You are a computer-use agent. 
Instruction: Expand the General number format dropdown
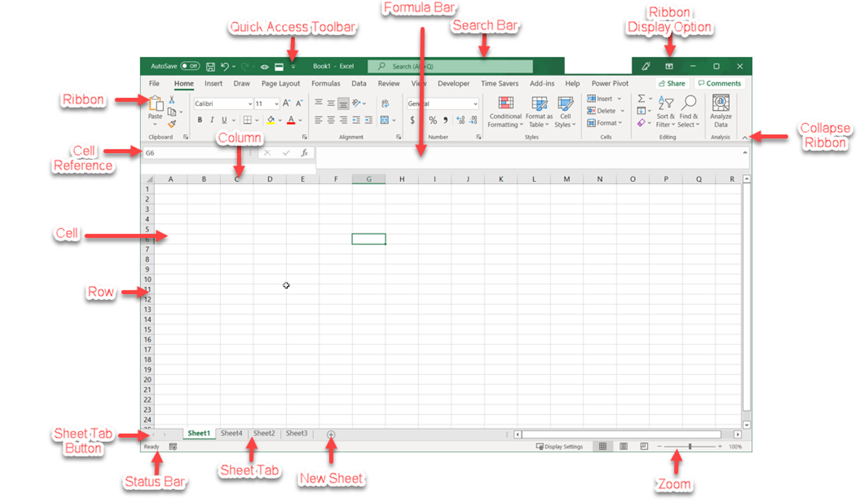pyautogui.click(x=475, y=104)
